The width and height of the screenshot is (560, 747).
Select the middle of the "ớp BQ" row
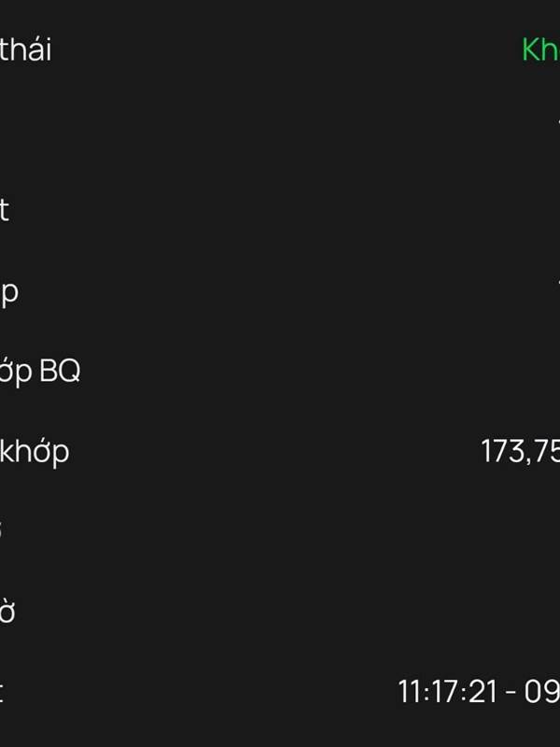pyautogui.click(x=280, y=372)
